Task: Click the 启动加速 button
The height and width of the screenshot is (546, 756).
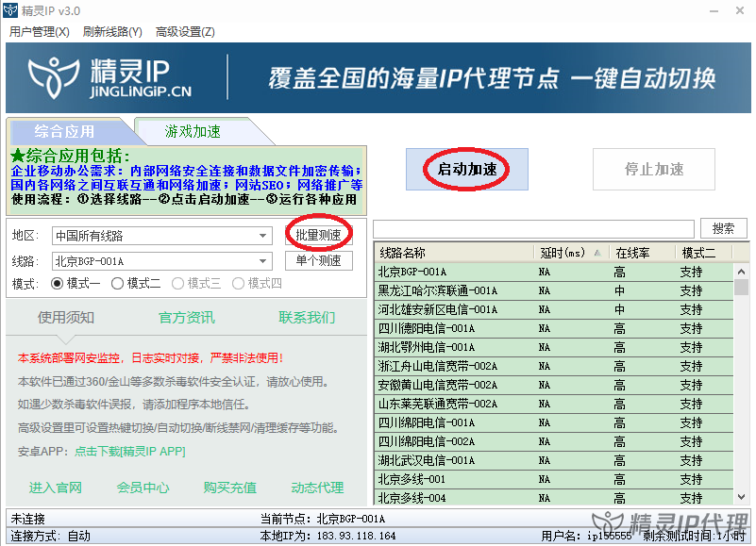Action: 466,169
